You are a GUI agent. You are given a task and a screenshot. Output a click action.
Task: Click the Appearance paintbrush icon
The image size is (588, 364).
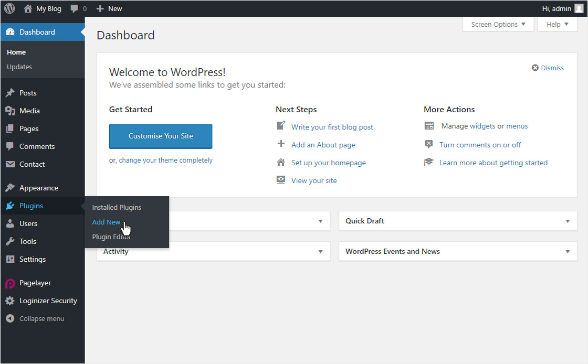[10, 188]
